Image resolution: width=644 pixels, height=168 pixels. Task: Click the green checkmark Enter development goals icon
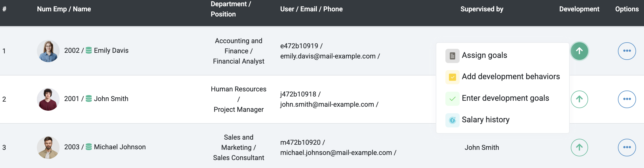(x=453, y=99)
